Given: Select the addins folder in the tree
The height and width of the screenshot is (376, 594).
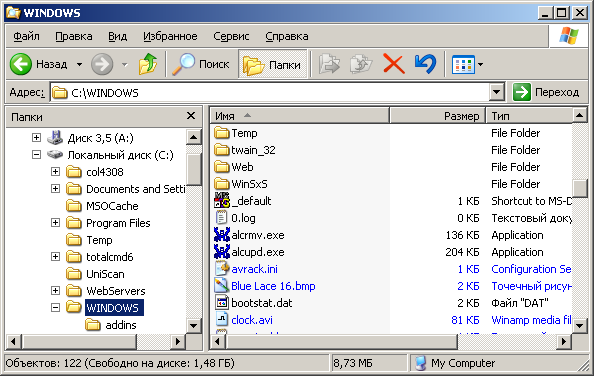Looking at the screenshot, I should tap(121, 325).
